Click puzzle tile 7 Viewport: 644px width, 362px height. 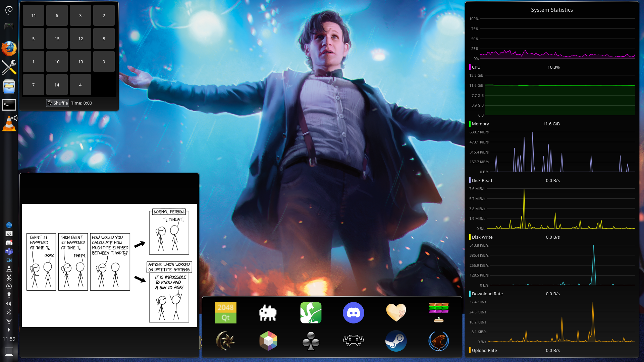tap(34, 85)
